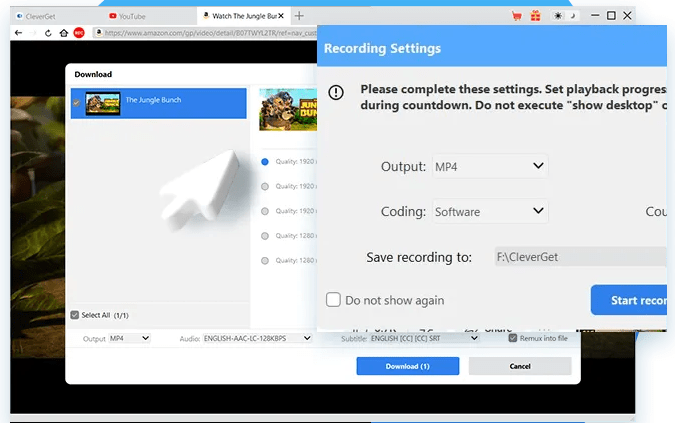675x423 pixels.
Task: Switch to light theme sun icon
Action: [558, 16]
